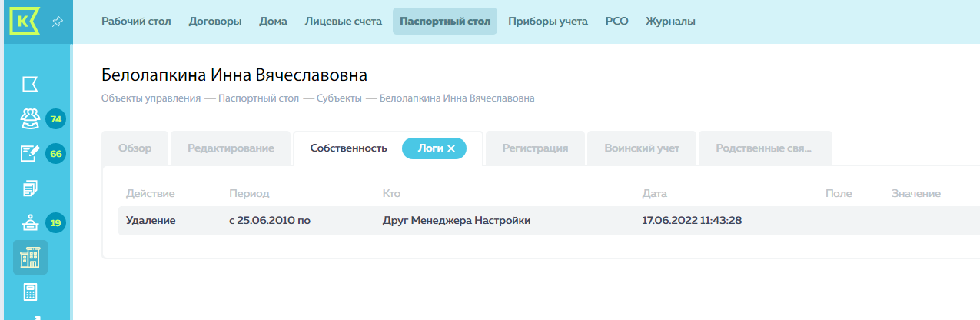Follow the Субъекты breadcrumb link
This screenshot has height=320, width=980.
[x=339, y=98]
